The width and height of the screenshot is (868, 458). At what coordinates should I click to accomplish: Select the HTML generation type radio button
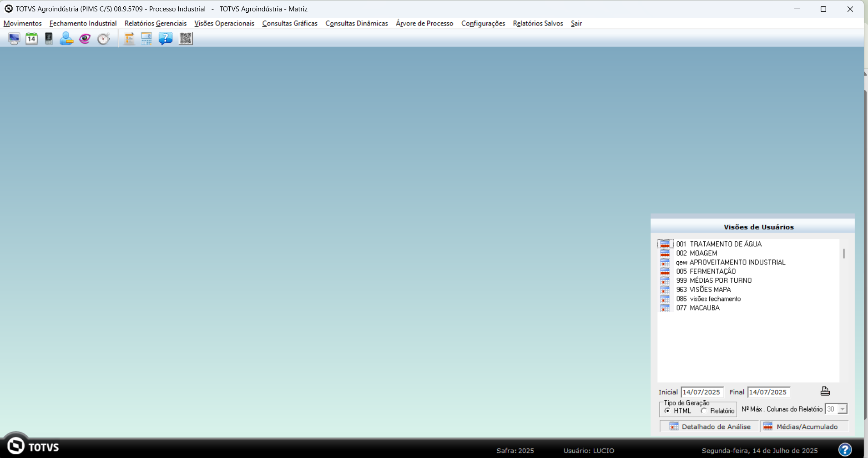[667, 411]
